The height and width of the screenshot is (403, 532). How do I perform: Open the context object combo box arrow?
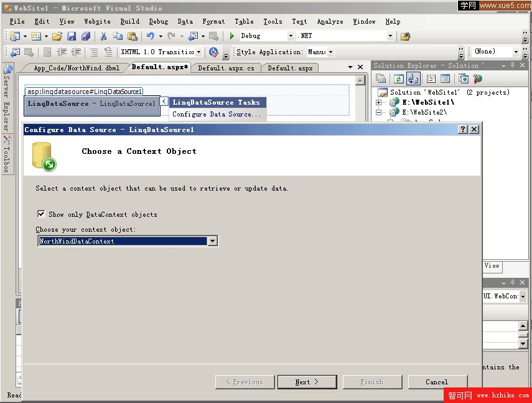212,241
